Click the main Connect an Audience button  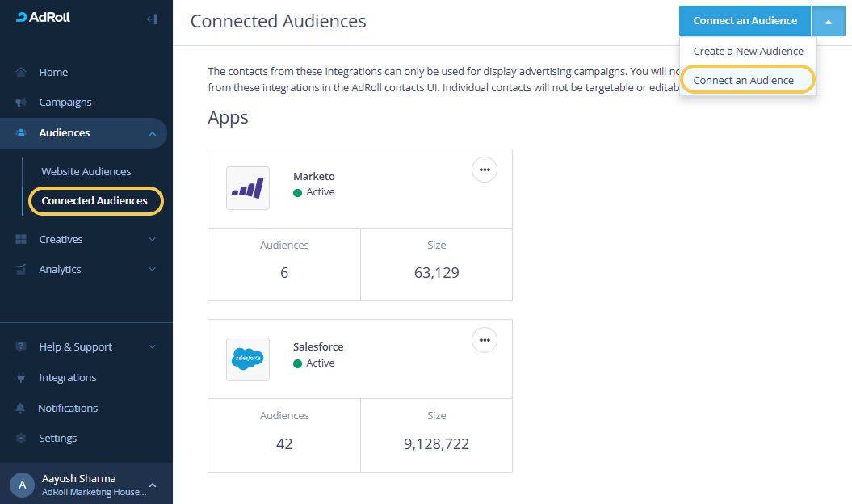[745, 21]
